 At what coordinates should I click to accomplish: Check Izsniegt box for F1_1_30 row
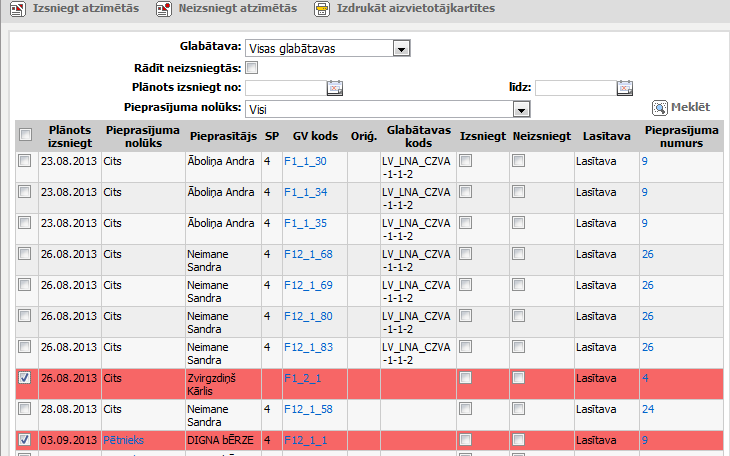point(465,161)
